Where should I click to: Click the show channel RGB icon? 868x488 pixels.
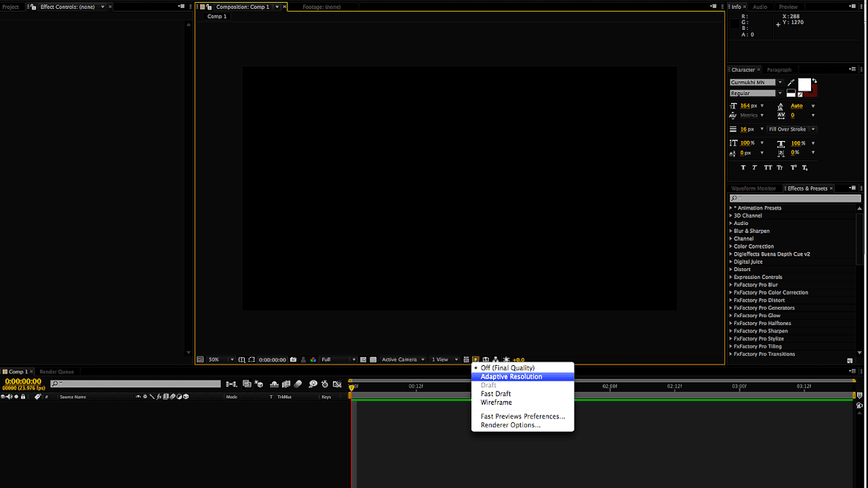point(313,359)
